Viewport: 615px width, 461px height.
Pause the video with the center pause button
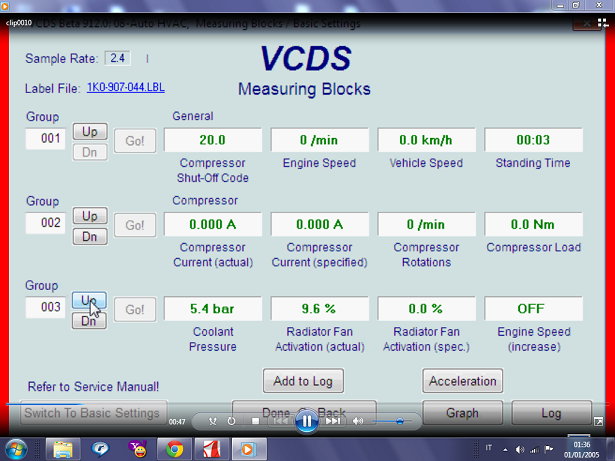307,421
